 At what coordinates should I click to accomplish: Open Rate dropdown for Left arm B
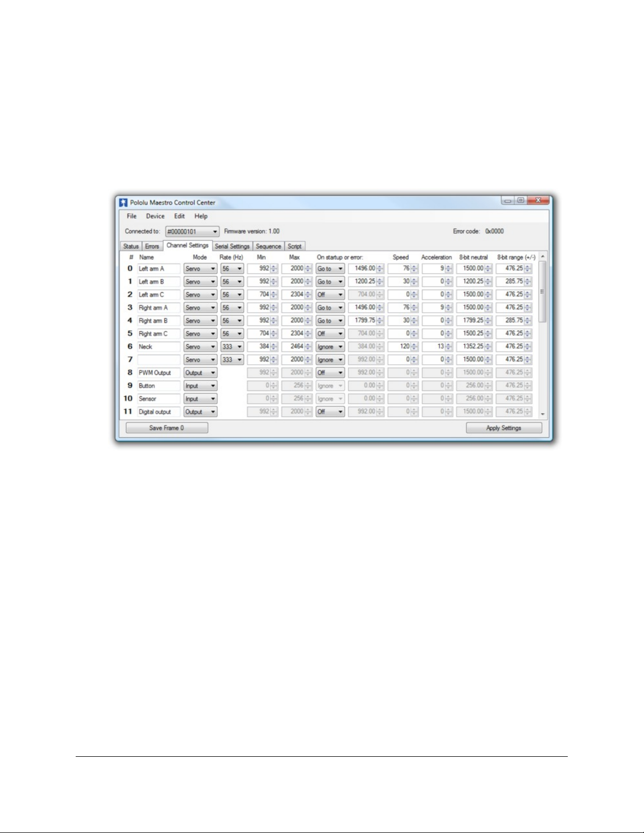pyautogui.click(x=232, y=282)
